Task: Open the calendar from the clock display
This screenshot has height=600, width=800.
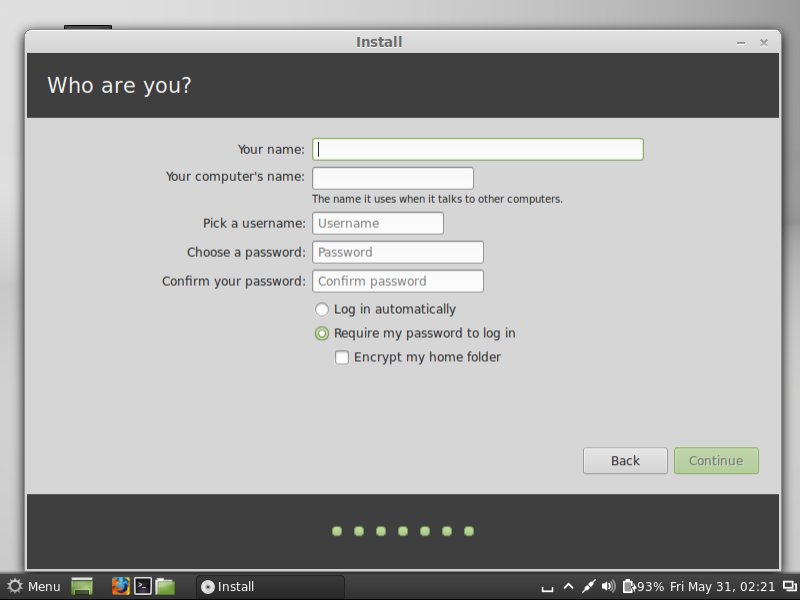Action: (x=722, y=587)
